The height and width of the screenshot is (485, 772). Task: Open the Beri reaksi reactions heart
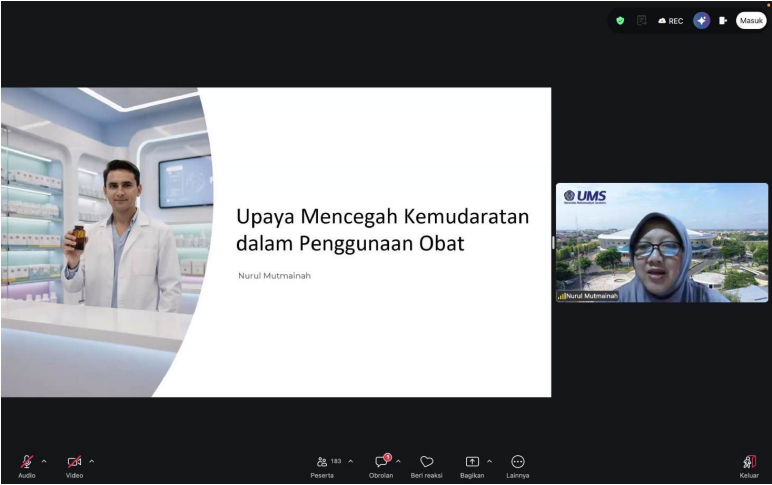[426, 466]
